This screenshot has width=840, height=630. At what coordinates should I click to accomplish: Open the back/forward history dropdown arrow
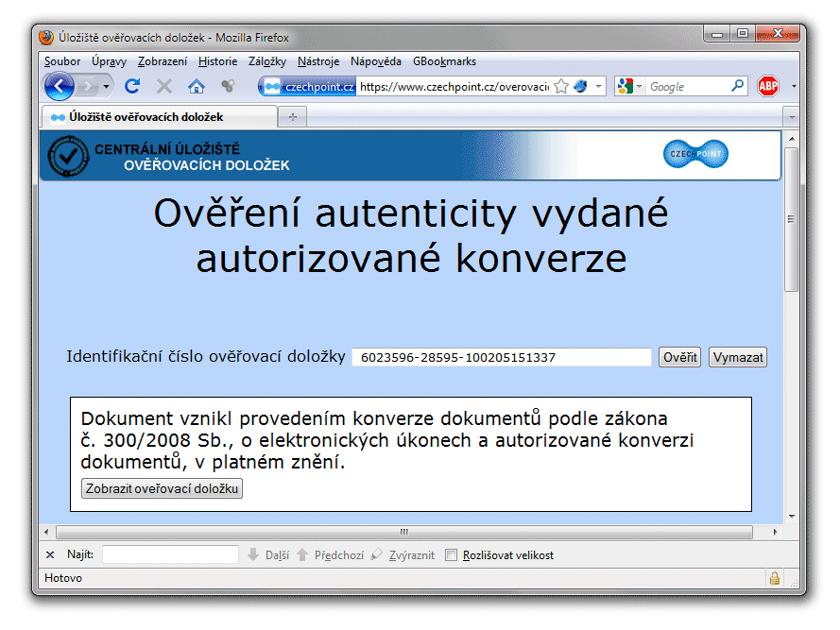tap(107, 87)
